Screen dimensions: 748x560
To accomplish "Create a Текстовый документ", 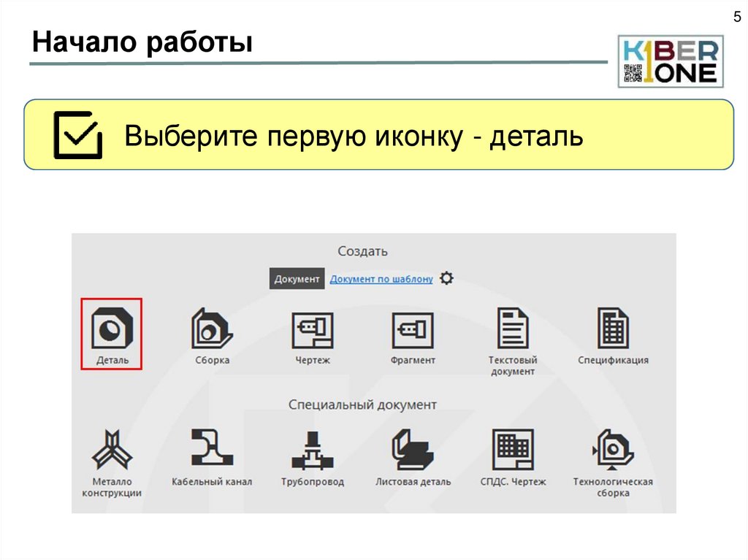I will click(513, 328).
